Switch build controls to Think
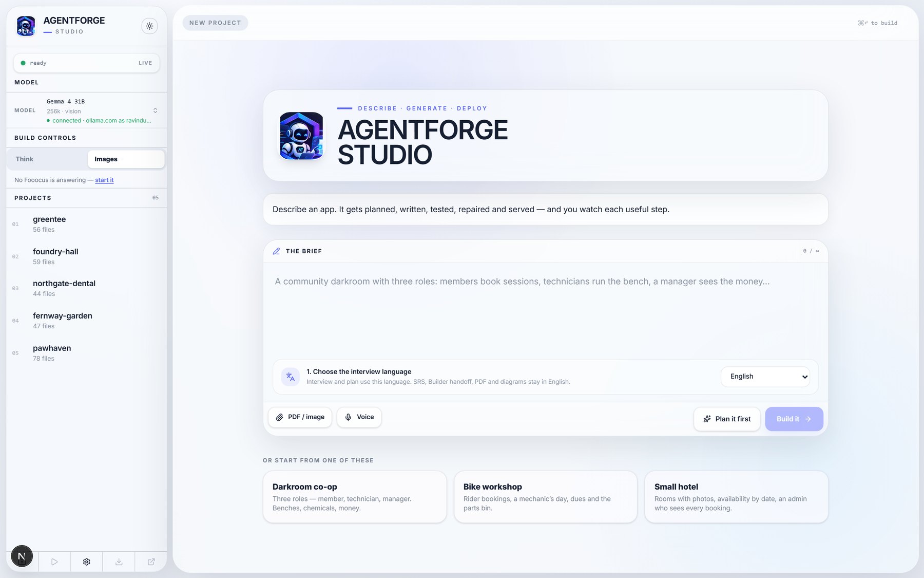Image resolution: width=924 pixels, height=578 pixels. click(x=47, y=159)
